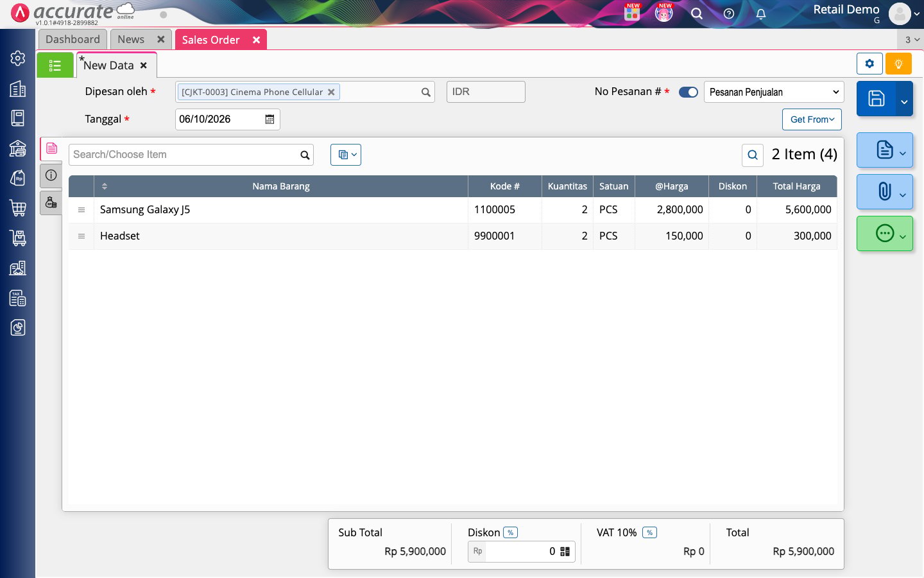Expand the print document options chevron
Image resolution: width=924 pixels, height=578 pixels.
[x=903, y=153]
